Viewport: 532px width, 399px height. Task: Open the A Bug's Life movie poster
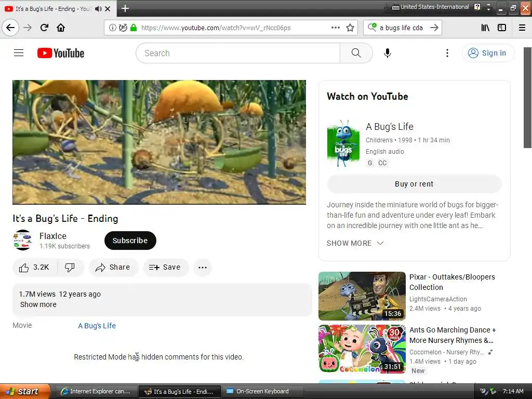click(343, 143)
